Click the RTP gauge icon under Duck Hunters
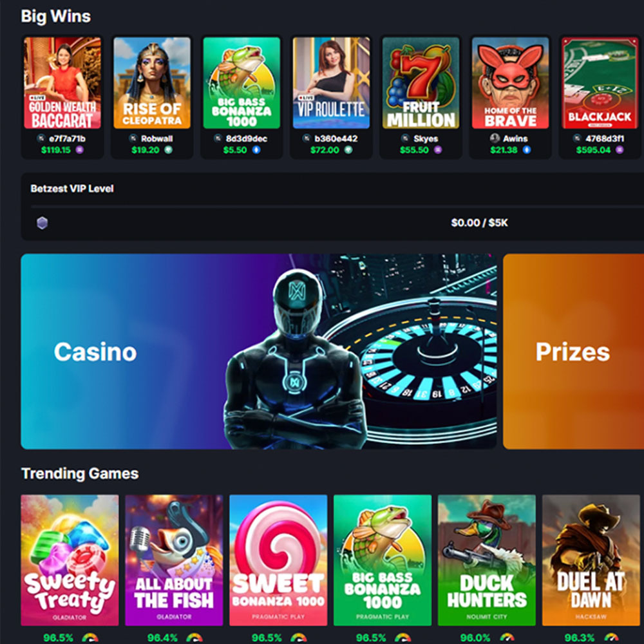 (507, 638)
